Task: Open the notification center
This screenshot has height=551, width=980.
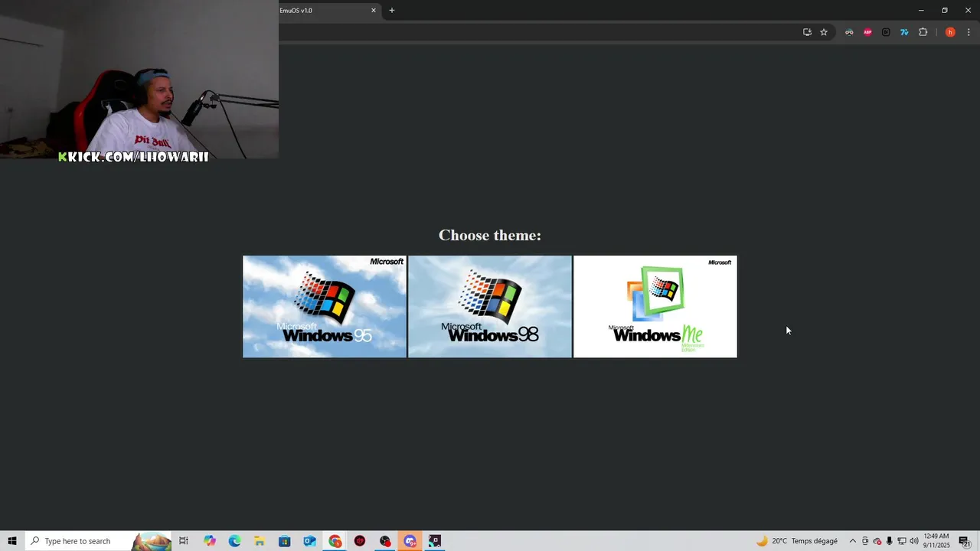Action: point(964,541)
